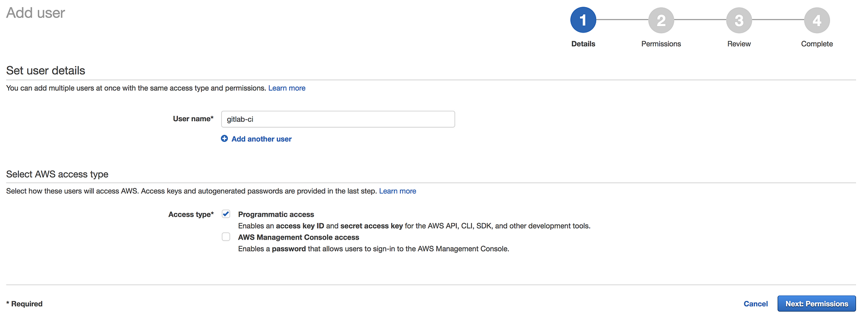
Task: Open Learn more link about adding multiple users
Action: click(286, 88)
